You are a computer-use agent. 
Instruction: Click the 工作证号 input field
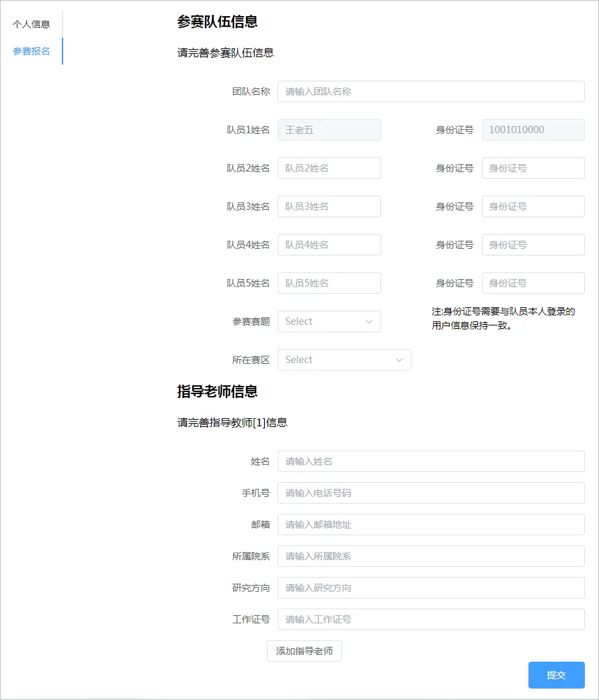[430, 619]
